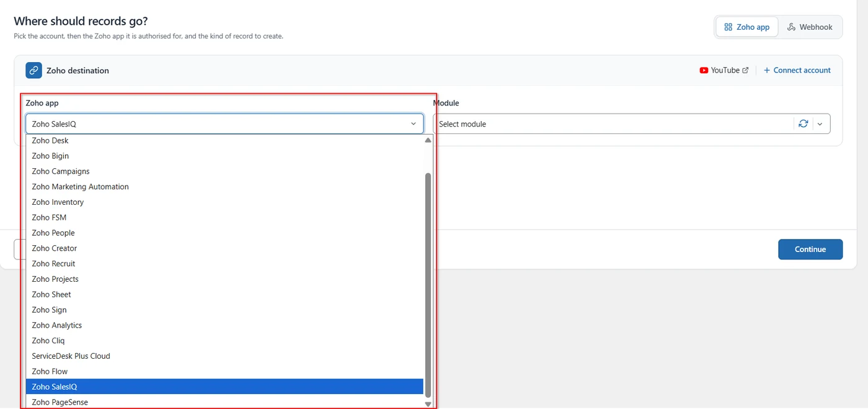Pick Zoho Inventory in the dropdown
The image size is (868, 409).
click(x=224, y=202)
